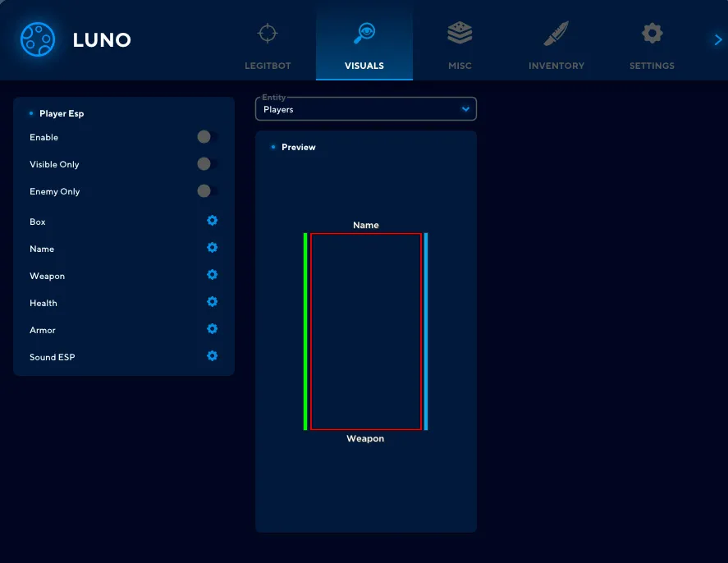Viewport: 728px width, 563px height.
Task: Click the Preview section heading
Action: pyautogui.click(x=299, y=147)
